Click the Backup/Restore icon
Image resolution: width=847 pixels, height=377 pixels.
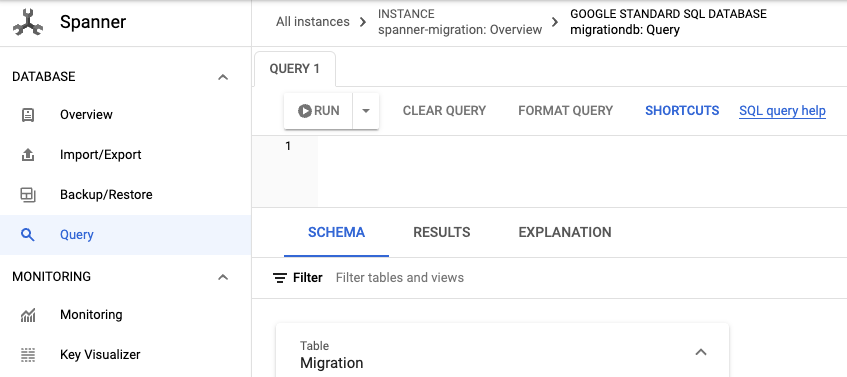28,194
